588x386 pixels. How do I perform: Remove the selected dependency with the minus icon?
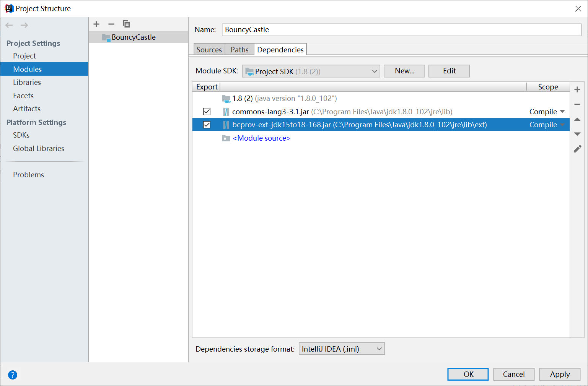click(577, 104)
